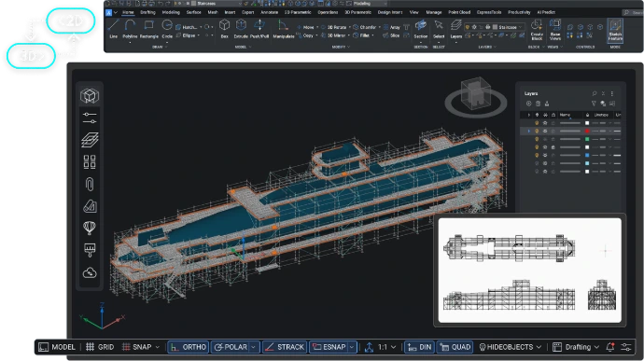Switch to the Annotate ribbon tab
Screen dimensions: 644x361
click(270, 12)
